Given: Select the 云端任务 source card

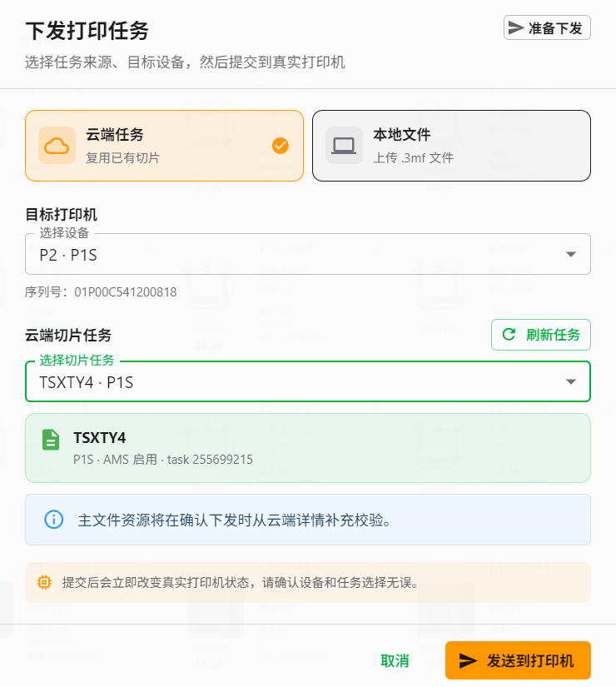Looking at the screenshot, I should coord(164,146).
